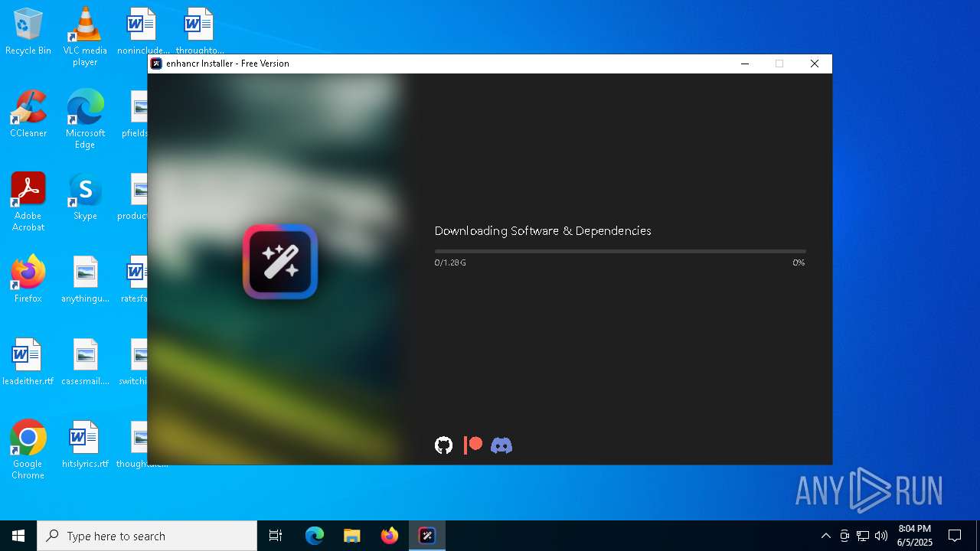Click the download progress bar

point(620,251)
